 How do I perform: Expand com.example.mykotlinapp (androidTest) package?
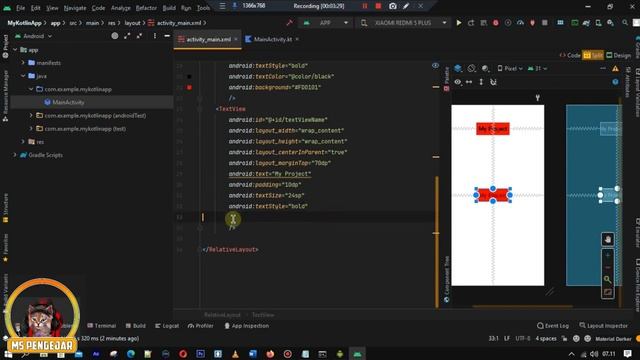tap(31, 116)
